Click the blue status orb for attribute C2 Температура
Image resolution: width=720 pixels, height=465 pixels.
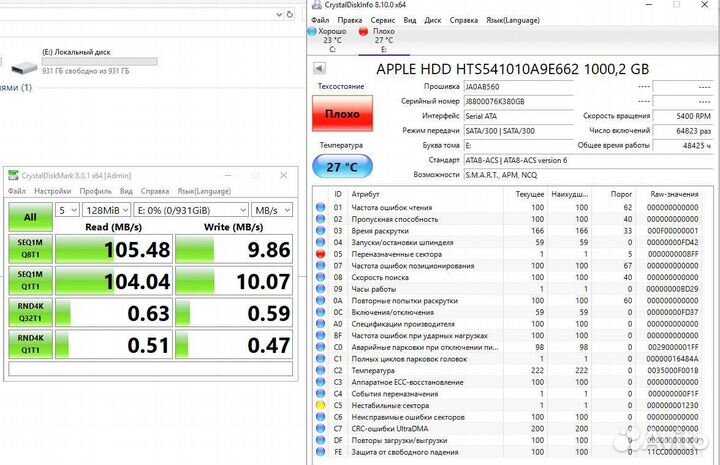pyautogui.click(x=321, y=370)
